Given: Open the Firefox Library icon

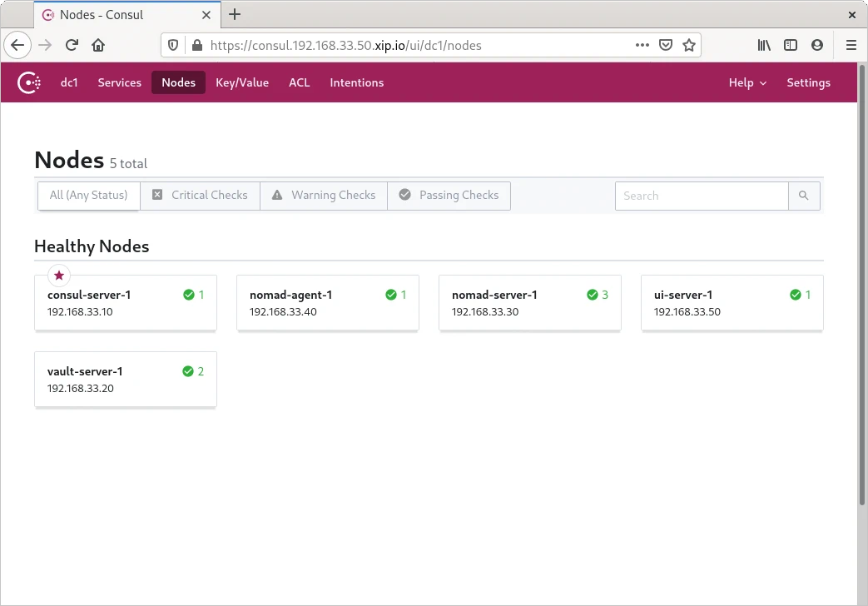Looking at the screenshot, I should (764, 45).
